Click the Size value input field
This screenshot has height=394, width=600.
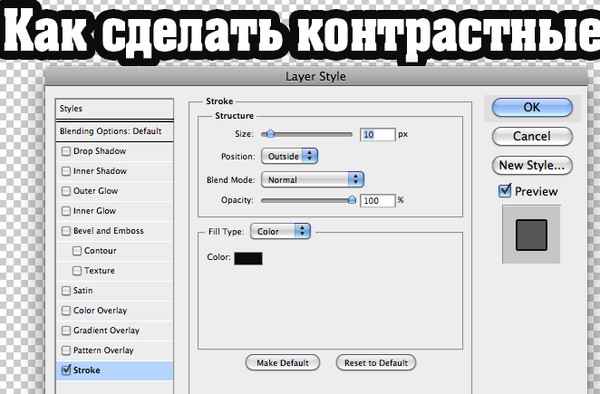[377, 135]
